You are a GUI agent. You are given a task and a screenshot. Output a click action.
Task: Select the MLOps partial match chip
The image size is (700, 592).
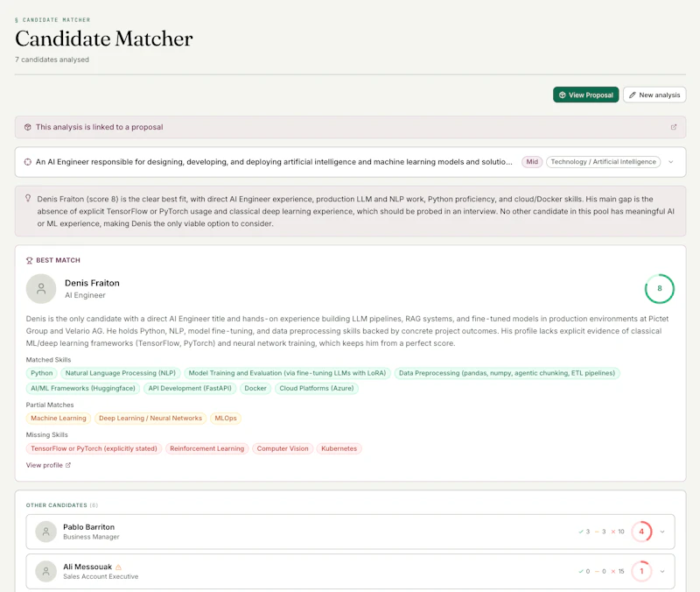click(226, 419)
